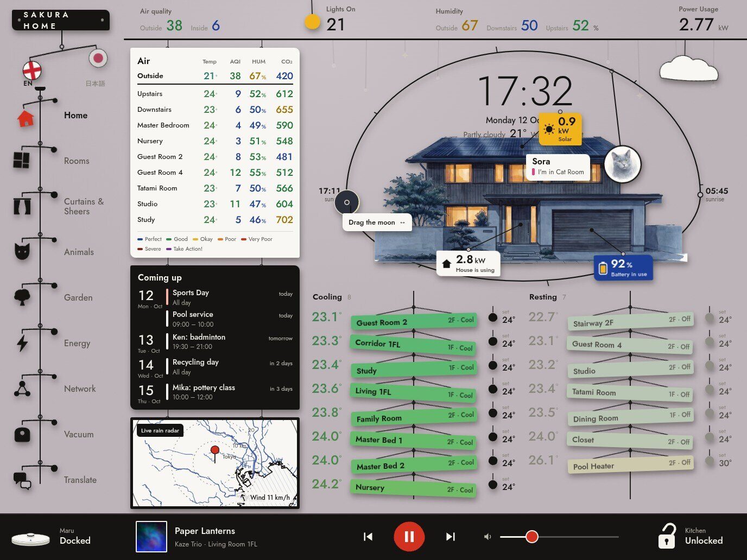747x560 pixels.
Task: Select the Garden tree icon
Action: pos(22,297)
